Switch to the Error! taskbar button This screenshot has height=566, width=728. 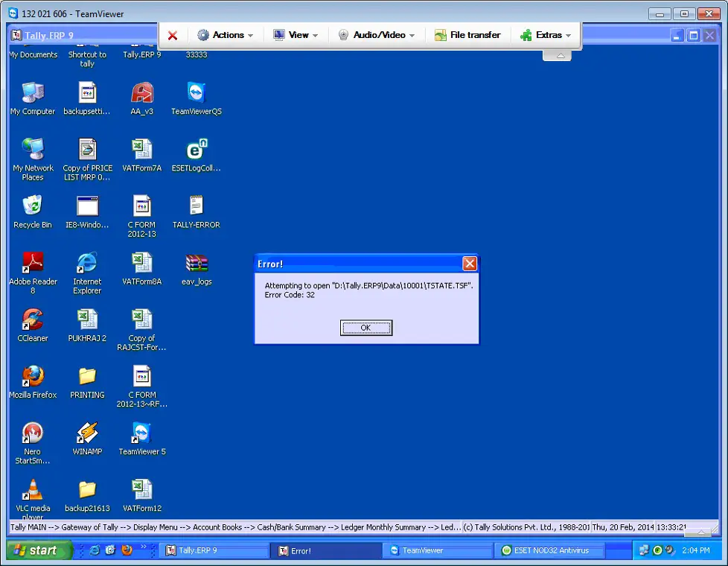pos(326,550)
